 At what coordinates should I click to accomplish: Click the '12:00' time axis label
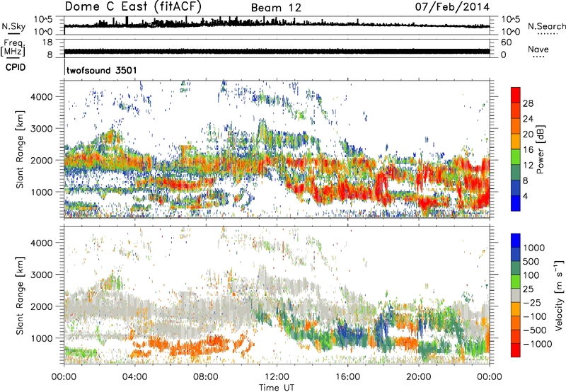point(277,377)
